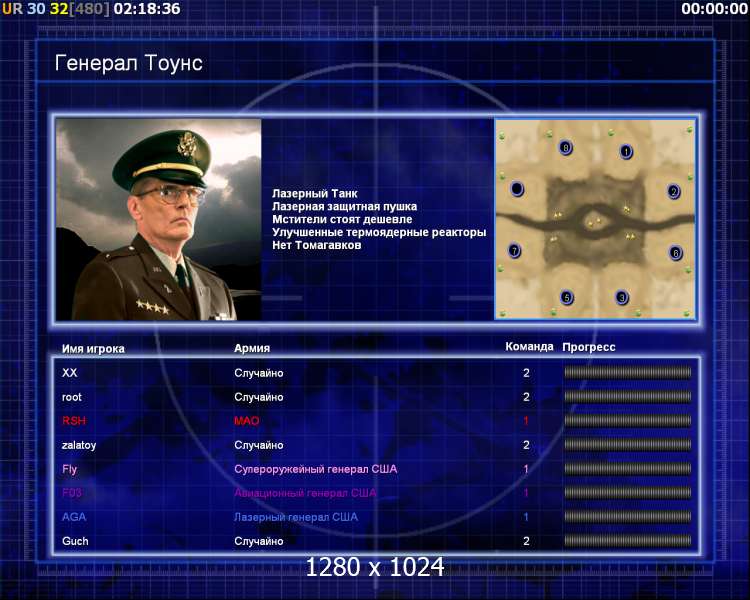Click start position 7 on the minimap

click(514, 250)
